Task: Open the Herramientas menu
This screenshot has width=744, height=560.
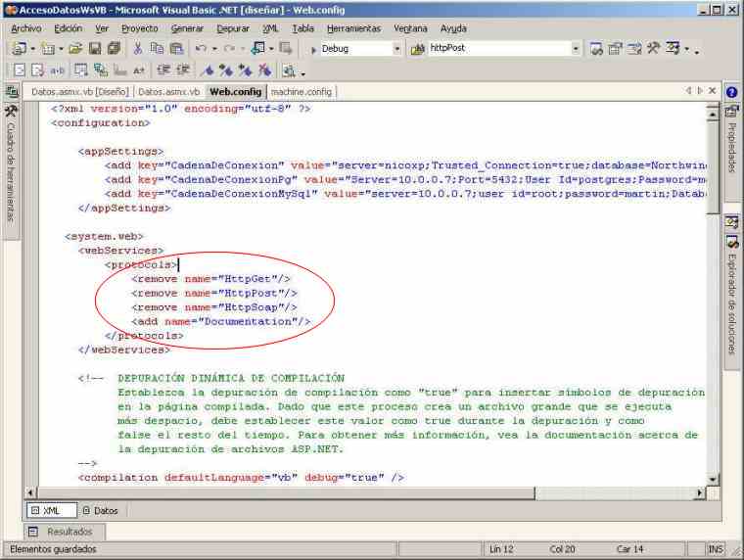Action: [x=353, y=28]
